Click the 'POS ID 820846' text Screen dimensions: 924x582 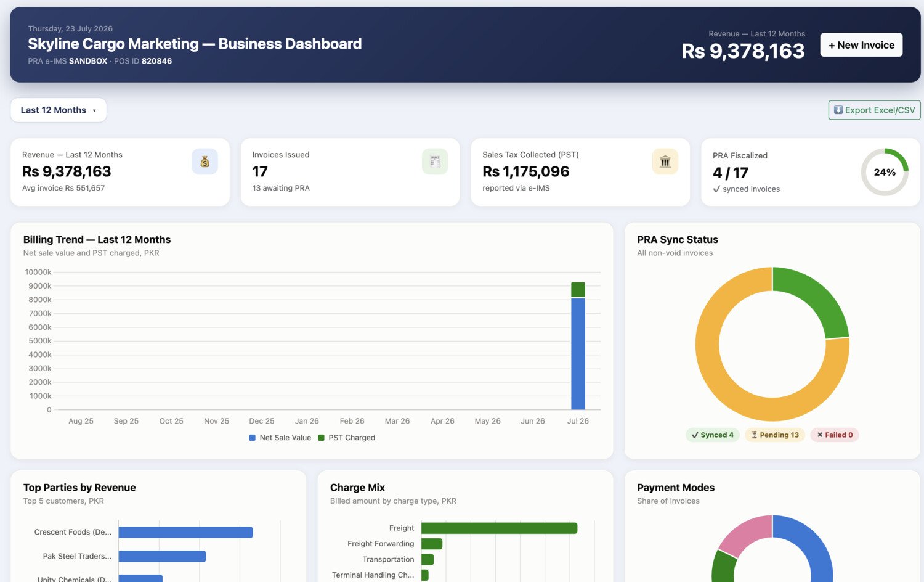[x=143, y=61]
